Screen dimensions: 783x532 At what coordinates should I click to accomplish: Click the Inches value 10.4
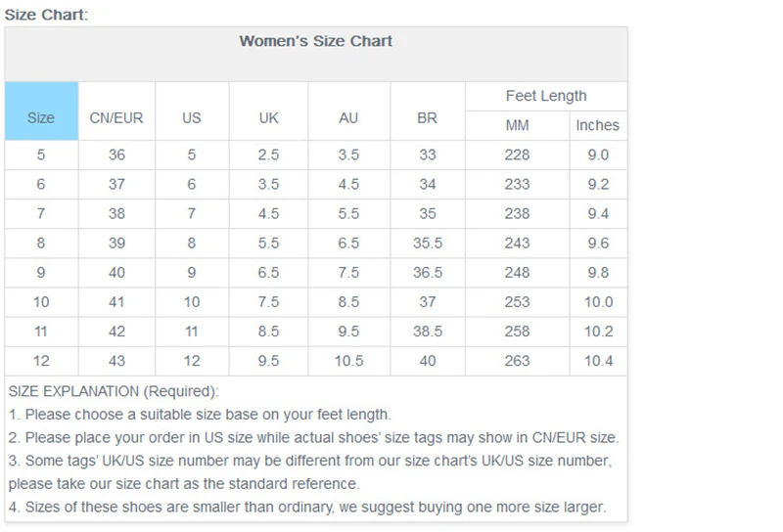pos(598,361)
